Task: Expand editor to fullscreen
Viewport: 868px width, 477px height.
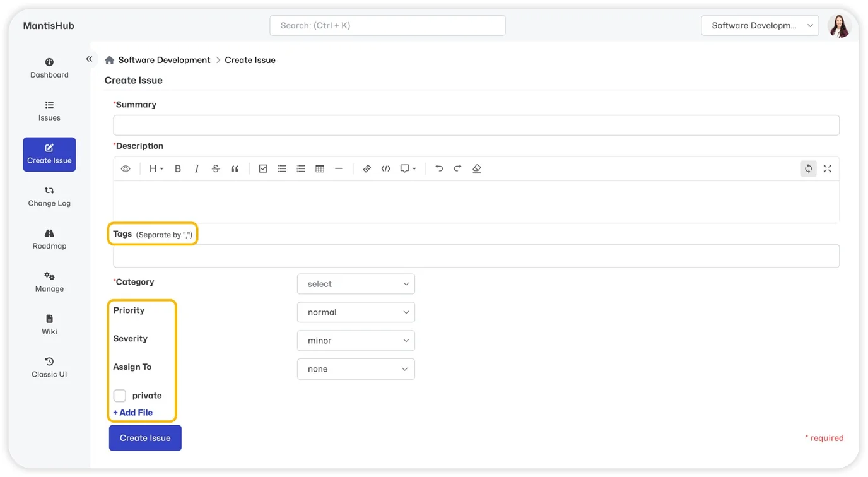Action: [828, 169]
